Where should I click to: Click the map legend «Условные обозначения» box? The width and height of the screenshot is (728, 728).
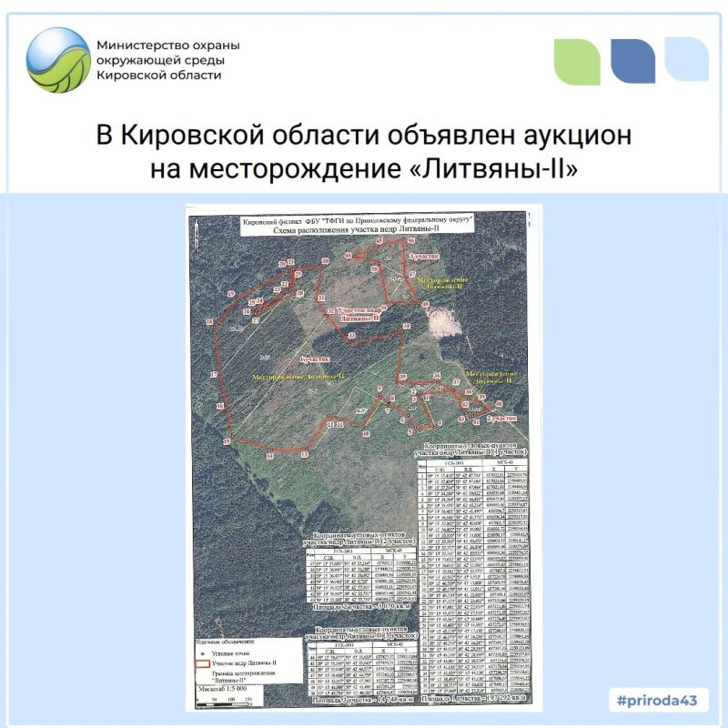pos(248,662)
